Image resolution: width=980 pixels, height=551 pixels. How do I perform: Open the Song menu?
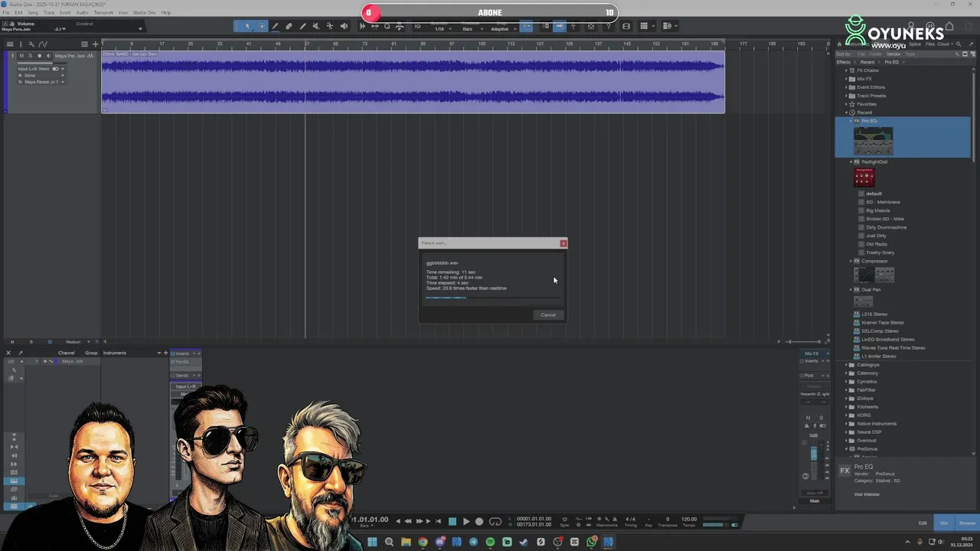33,13
